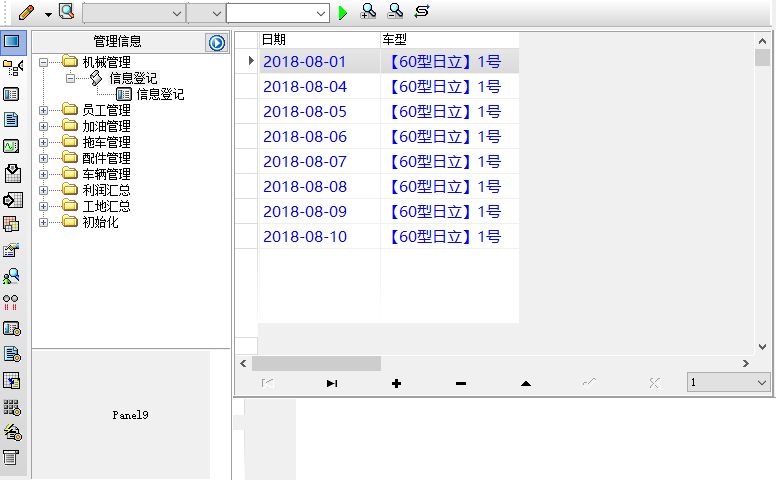Click the grid vertical scrollbar up arrow
776x480 pixels.
pyautogui.click(x=763, y=41)
